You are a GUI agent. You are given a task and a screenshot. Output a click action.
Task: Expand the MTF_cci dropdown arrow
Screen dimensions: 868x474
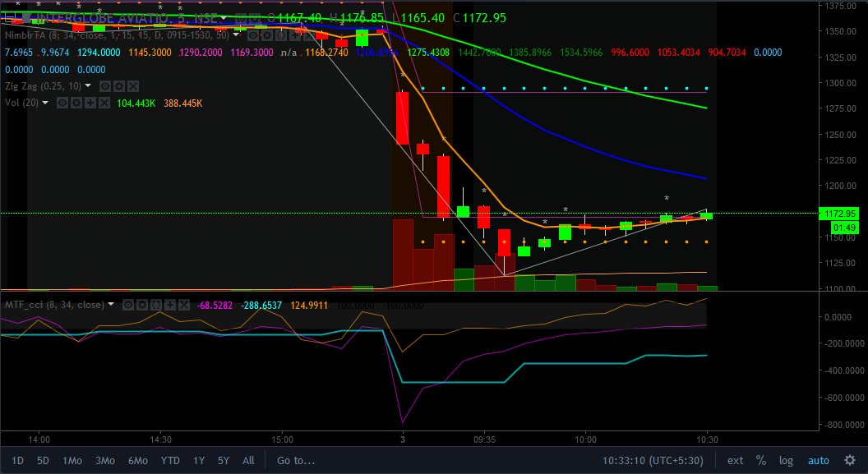tap(111, 304)
